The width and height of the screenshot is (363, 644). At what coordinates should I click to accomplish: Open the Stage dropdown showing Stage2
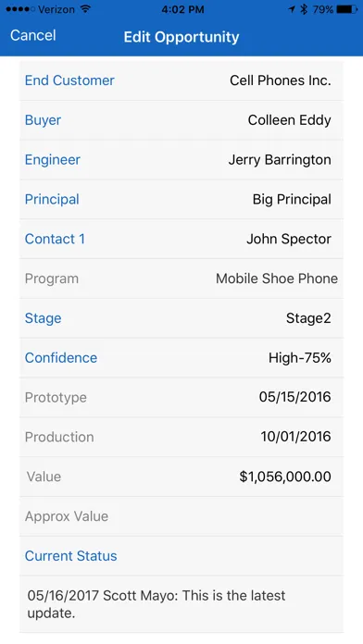tap(181, 318)
